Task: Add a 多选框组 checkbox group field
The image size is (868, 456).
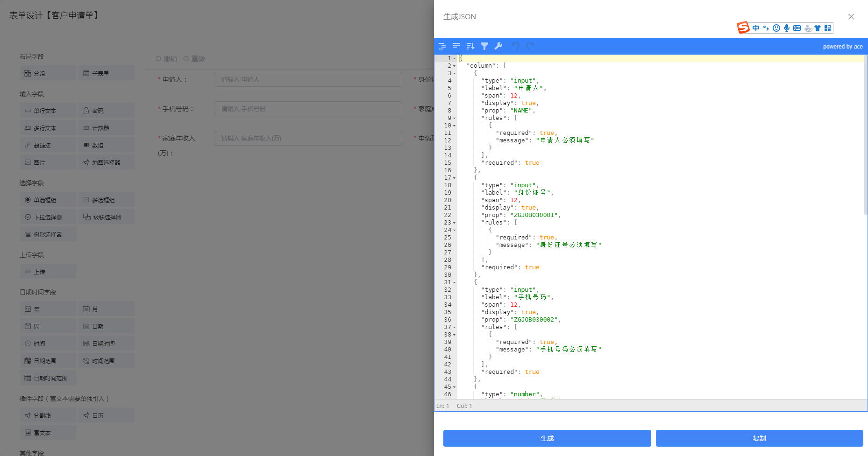Action: point(106,200)
